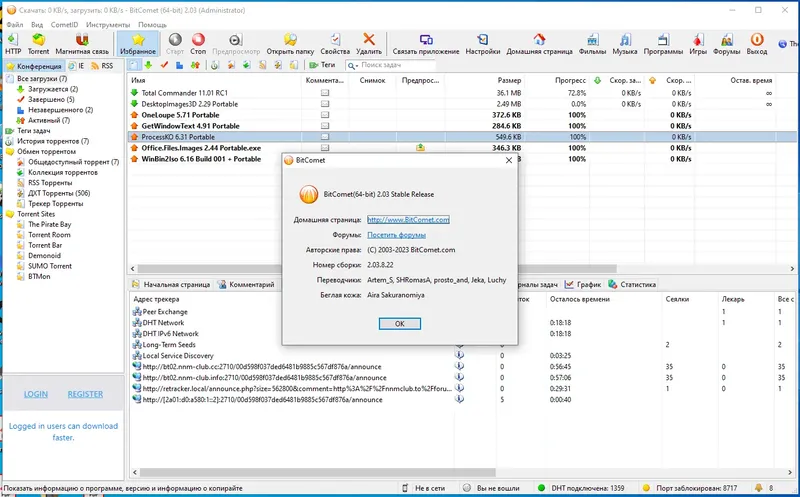Screen dimensions: 800x497
Task: Click OK in the BitComet dialog
Action: click(399, 324)
